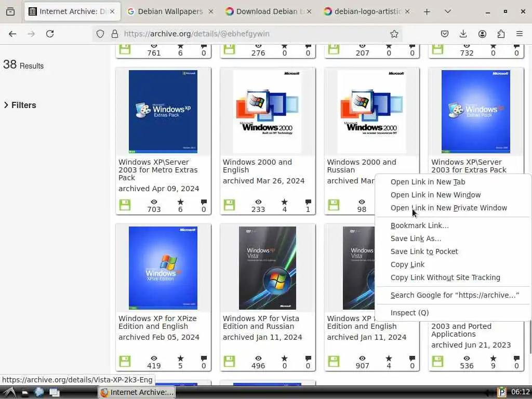Open Windows 2000 and Russian title link

pos(362,166)
